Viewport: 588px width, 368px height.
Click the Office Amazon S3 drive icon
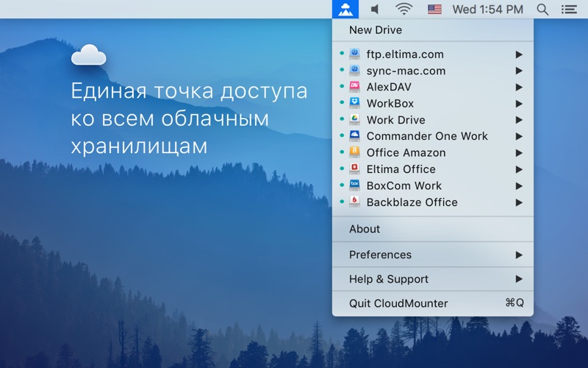pyautogui.click(x=354, y=153)
